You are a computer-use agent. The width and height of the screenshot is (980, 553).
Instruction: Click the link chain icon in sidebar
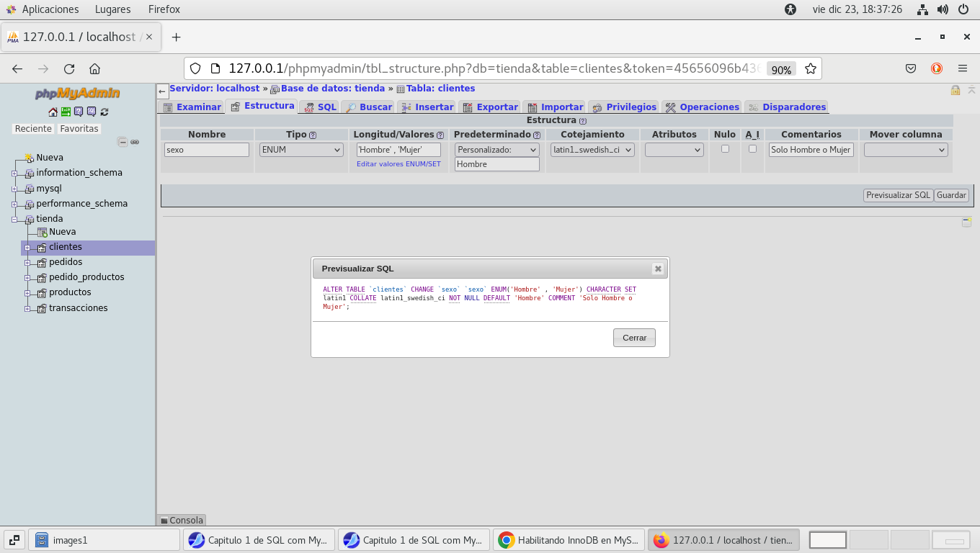click(x=135, y=143)
